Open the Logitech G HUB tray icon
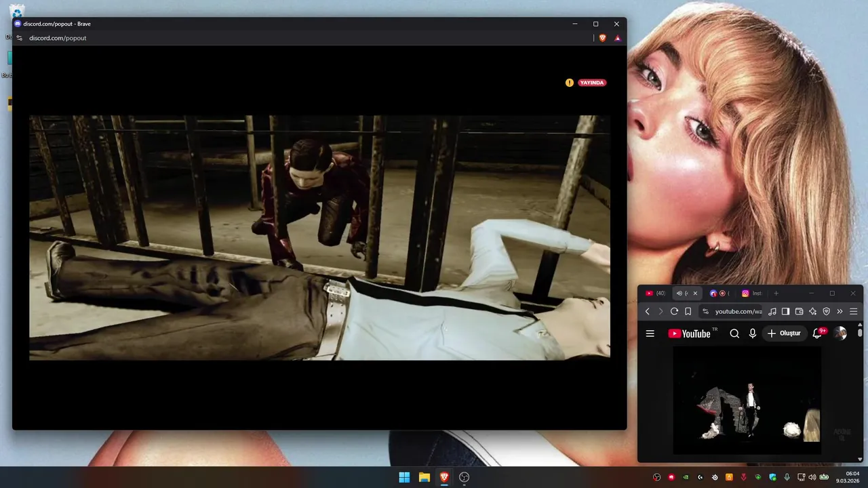Image resolution: width=868 pixels, height=488 pixels. 701,477
